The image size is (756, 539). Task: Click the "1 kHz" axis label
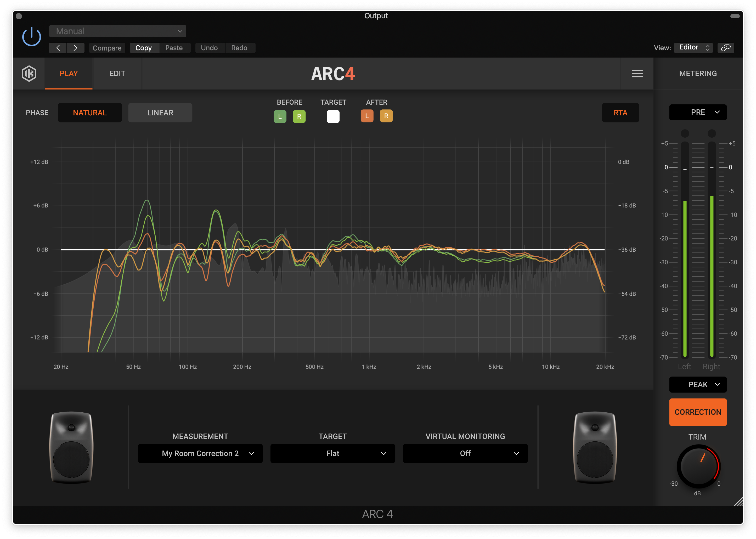[369, 367]
